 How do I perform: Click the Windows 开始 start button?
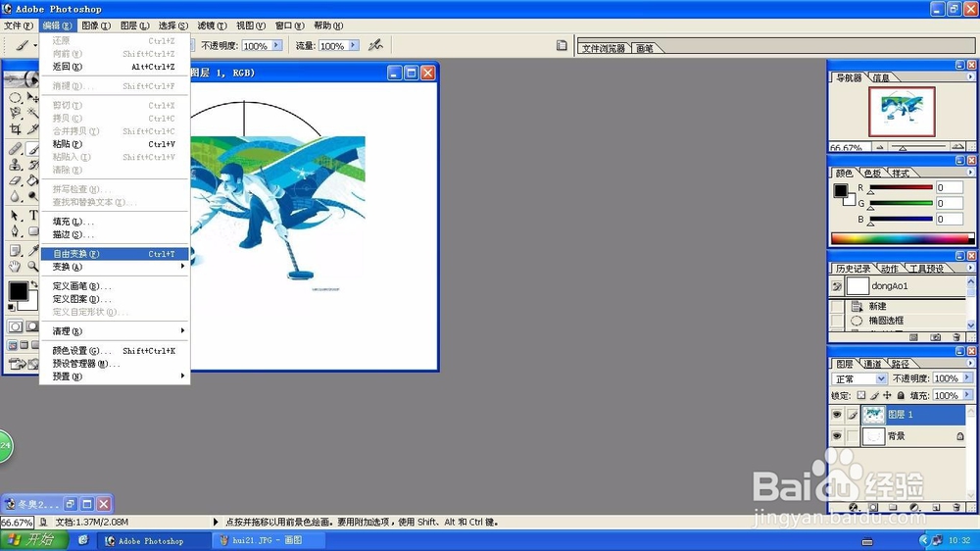click(35, 540)
